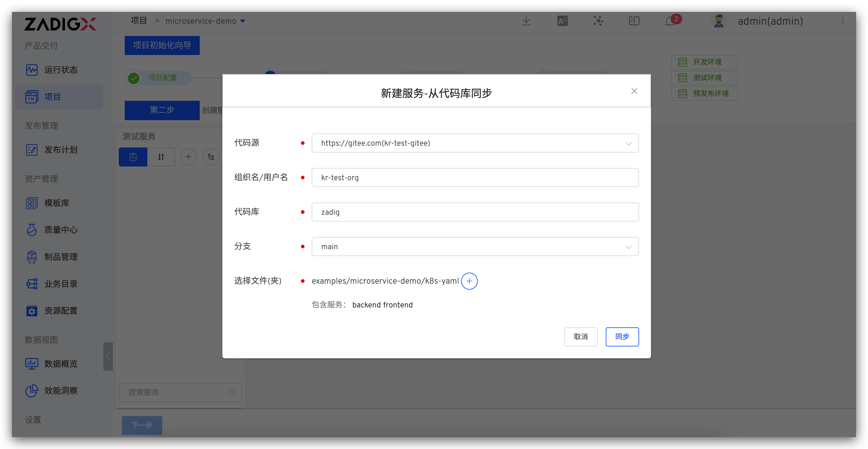Screen dimensions: 868x449
Task: Click 取消 to cancel the dialog
Action: point(581,337)
